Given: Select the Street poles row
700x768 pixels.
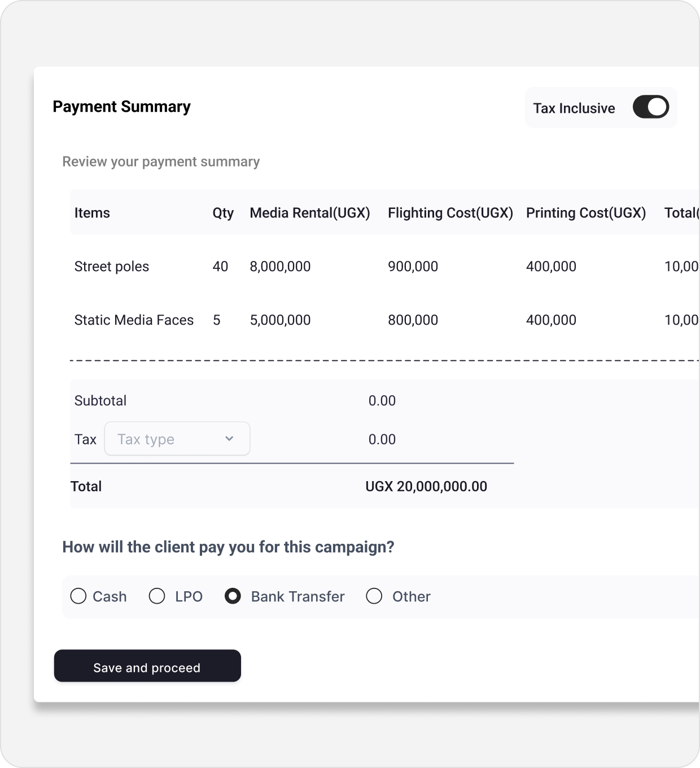Looking at the screenshot, I should point(112,267).
